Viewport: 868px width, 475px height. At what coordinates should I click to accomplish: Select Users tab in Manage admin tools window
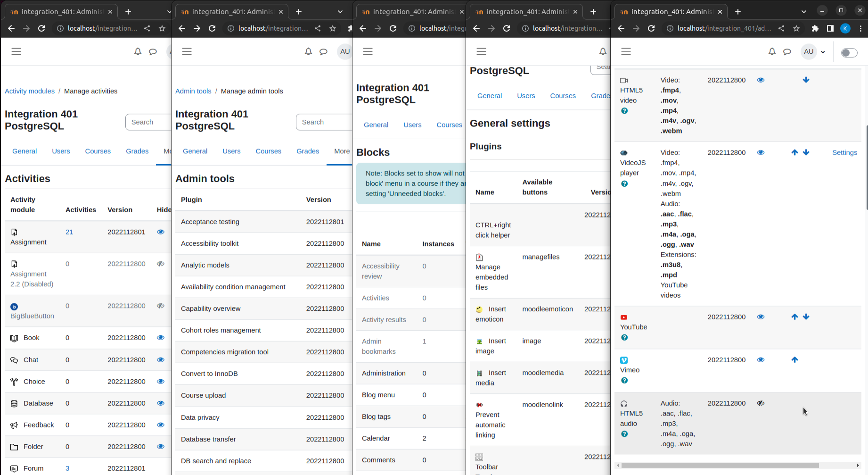point(231,151)
